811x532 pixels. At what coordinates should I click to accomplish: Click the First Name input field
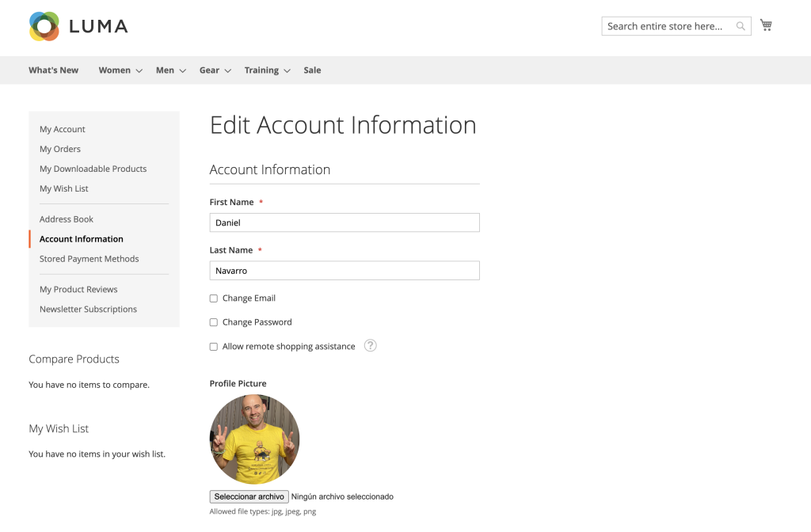pos(345,222)
